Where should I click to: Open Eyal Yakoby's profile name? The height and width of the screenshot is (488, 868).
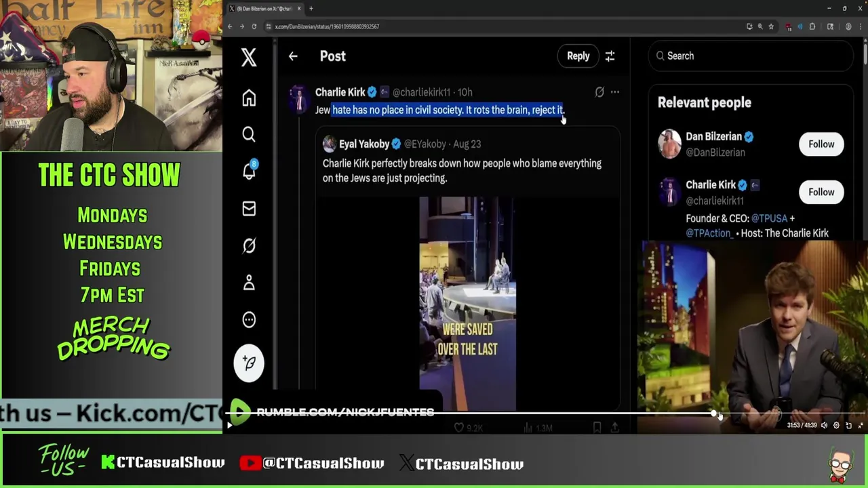pos(364,144)
